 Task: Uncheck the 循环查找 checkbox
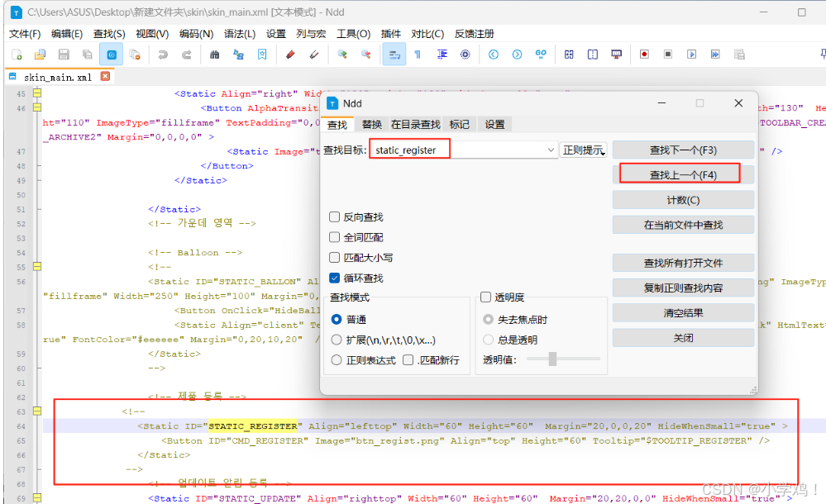click(x=334, y=278)
